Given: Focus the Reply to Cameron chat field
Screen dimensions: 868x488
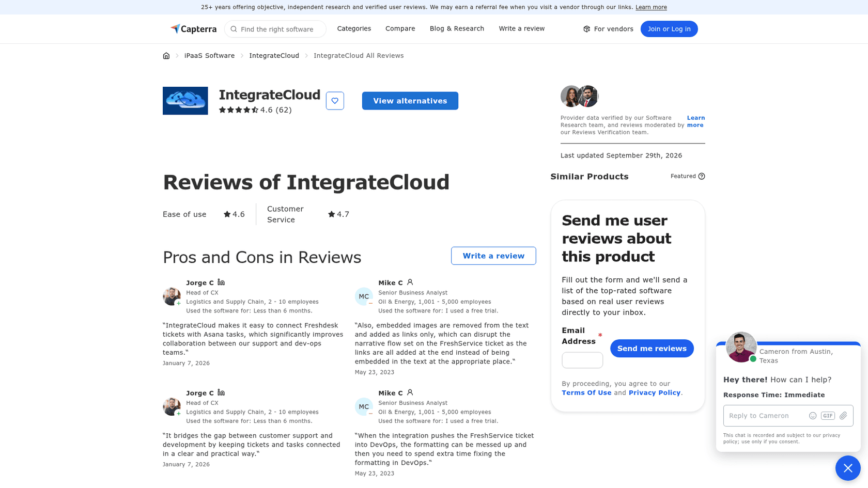Looking at the screenshot, I should coord(765,416).
